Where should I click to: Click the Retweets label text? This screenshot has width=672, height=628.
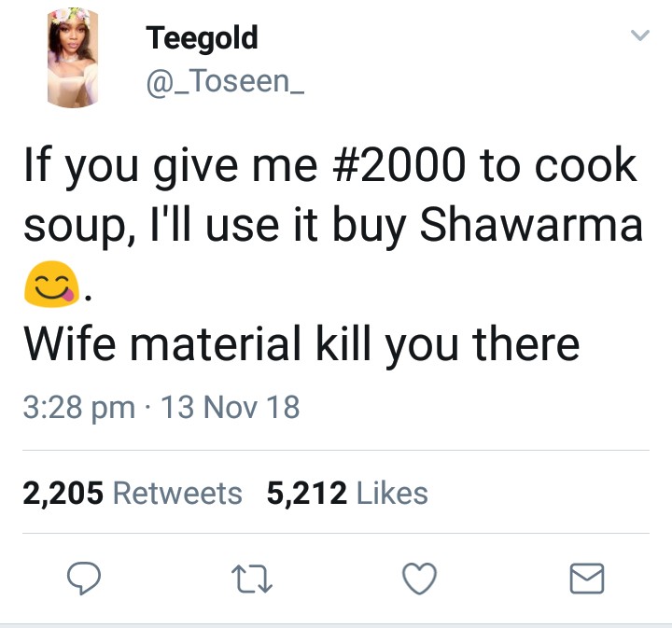point(177,493)
